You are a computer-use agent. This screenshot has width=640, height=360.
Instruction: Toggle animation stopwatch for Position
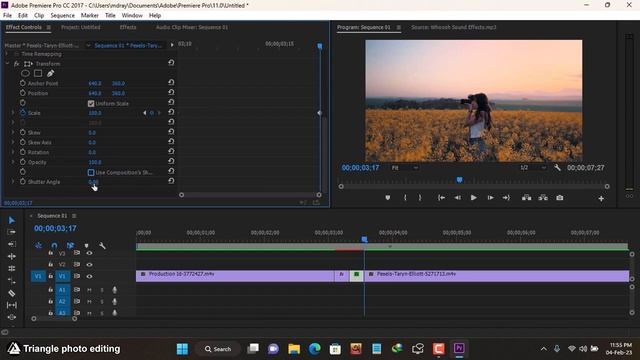click(22, 93)
